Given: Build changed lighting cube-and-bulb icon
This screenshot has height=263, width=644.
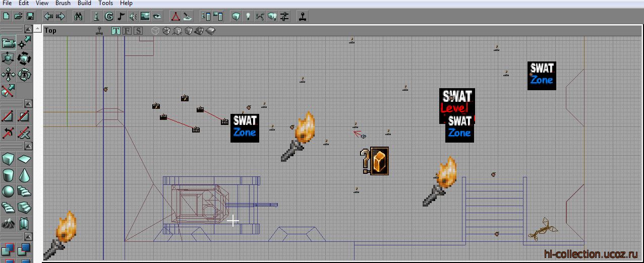Looking at the screenshot, I should tap(272, 17).
